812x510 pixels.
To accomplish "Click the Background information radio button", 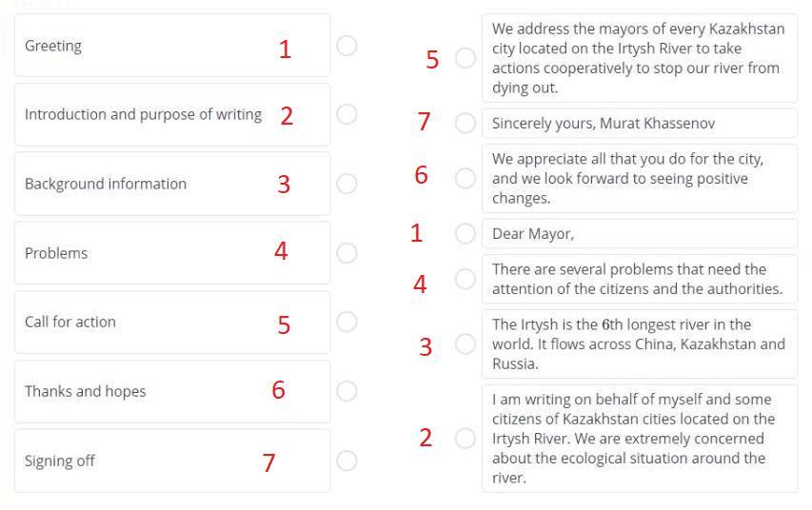I will click(347, 184).
